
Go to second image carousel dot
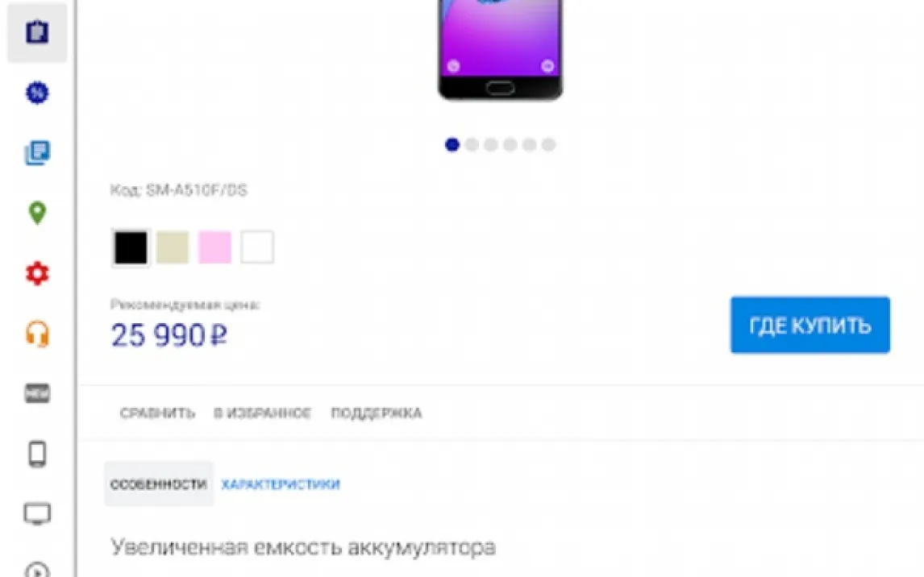(472, 144)
